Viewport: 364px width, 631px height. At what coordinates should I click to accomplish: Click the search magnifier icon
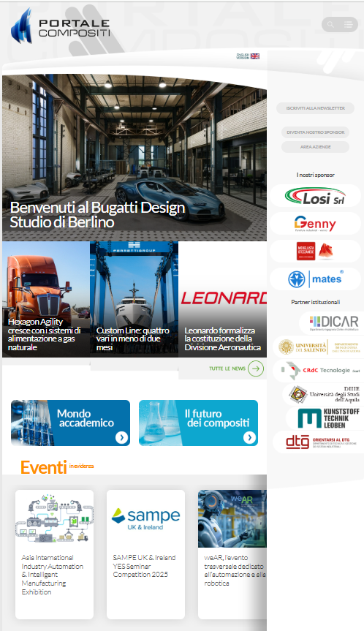tap(330, 25)
